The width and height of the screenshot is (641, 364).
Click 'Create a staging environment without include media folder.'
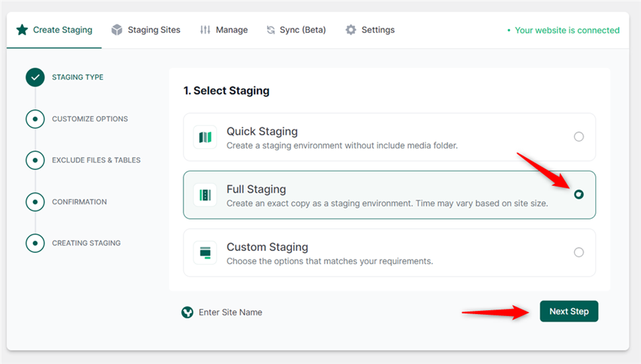pyautogui.click(x=342, y=145)
